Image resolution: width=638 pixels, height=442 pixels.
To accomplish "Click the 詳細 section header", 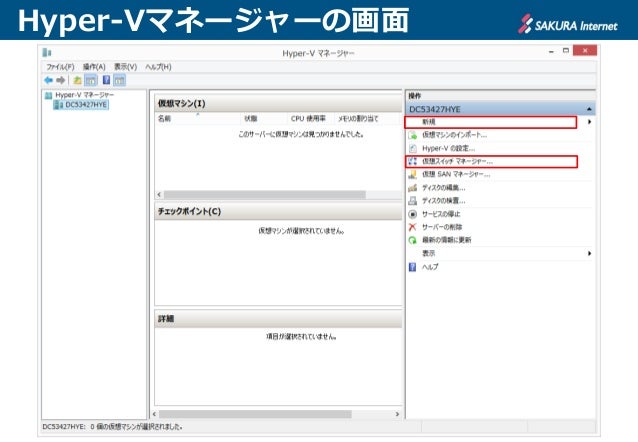I will (x=278, y=319).
